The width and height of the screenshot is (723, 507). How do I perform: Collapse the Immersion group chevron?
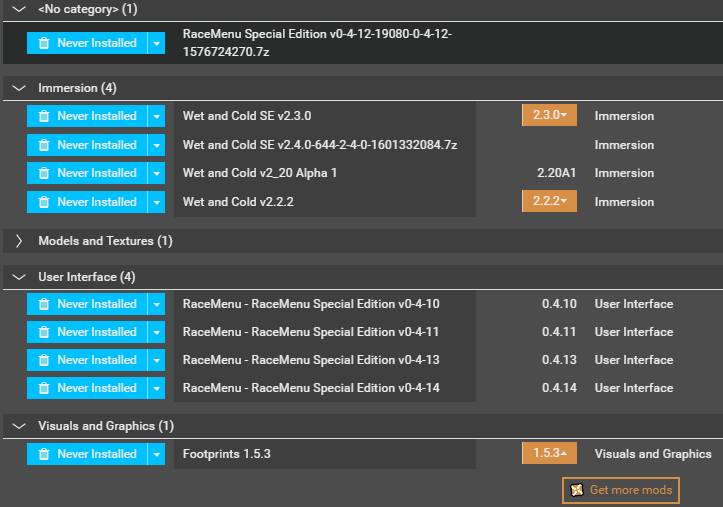point(19,88)
